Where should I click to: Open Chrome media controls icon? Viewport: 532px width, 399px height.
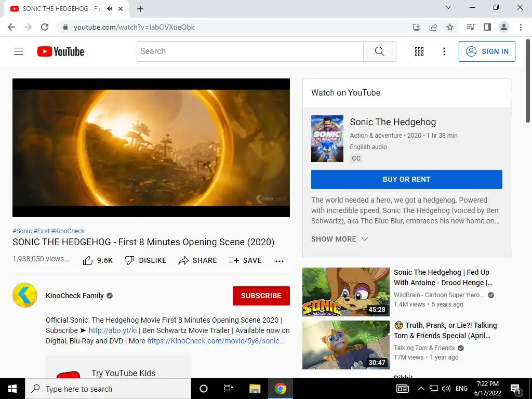[x=470, y=27]
